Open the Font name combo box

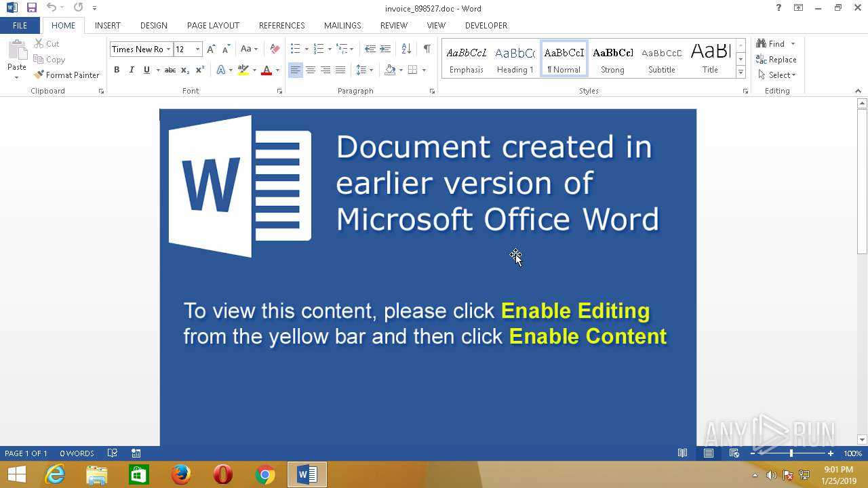[140, 49]
